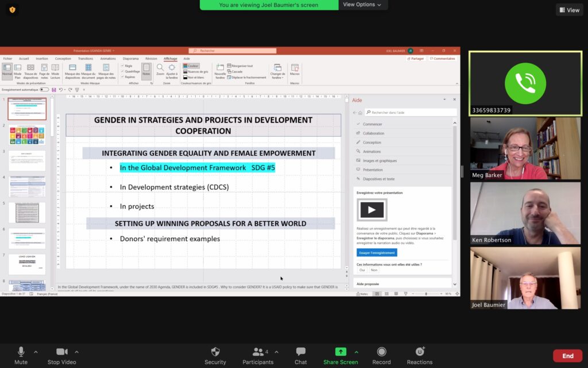The image size is (588, 368).
Task: Click Essayer l'enregistrement button
Action: click(377, 253)
